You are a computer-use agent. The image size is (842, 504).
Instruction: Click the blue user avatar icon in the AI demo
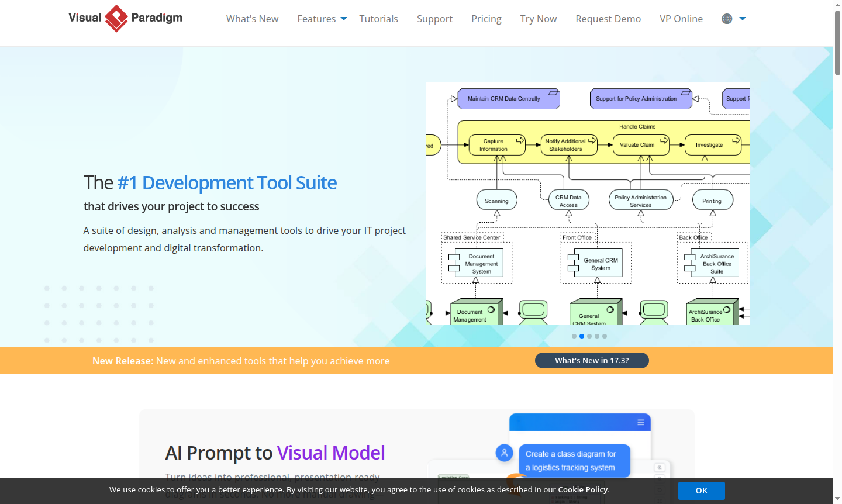(504, 453)
